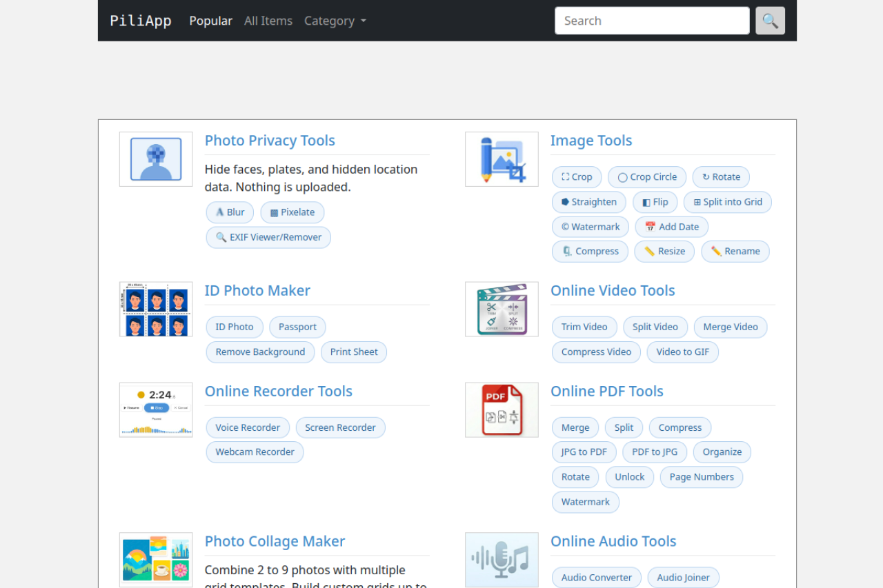Open the PDF Compress tool
This screenshot has height=588, width=883.
click(x=680, y=428)
